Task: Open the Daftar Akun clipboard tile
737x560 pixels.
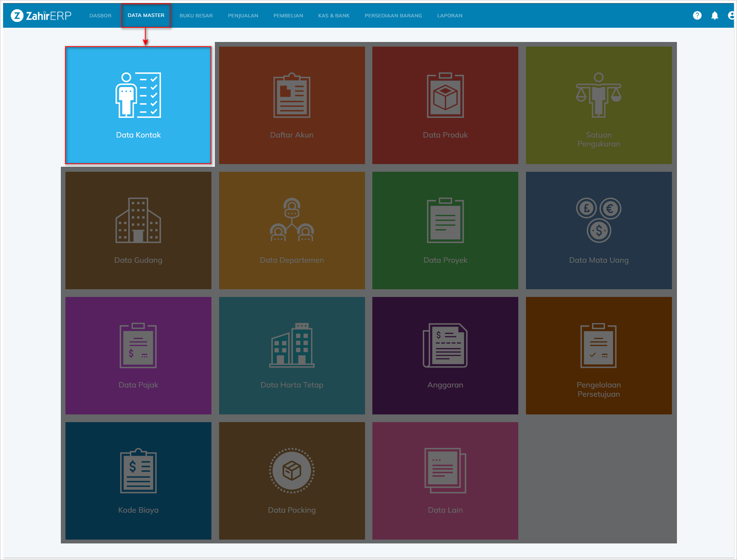Action: [x=291, y=105]
